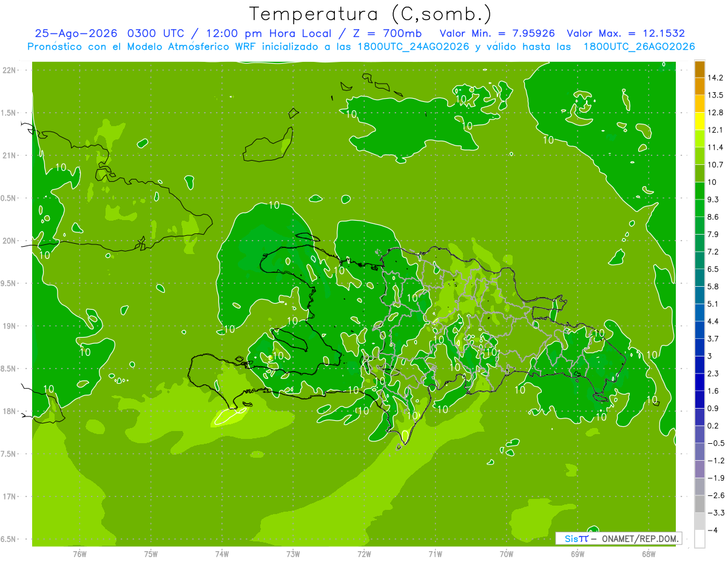
Task: Click the '69W' longitude axis label
Action: [578, 554]
